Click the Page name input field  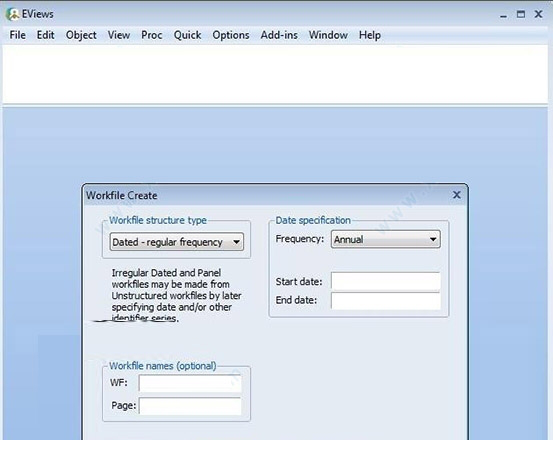[190, 406]
